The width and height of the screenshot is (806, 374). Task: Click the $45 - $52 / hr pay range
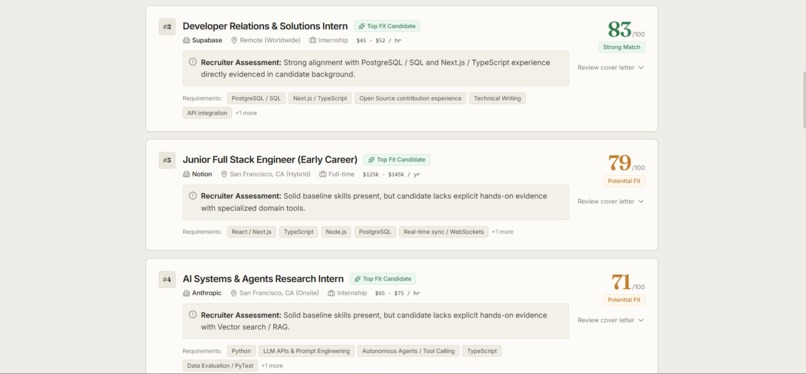(x=378, y=41)
